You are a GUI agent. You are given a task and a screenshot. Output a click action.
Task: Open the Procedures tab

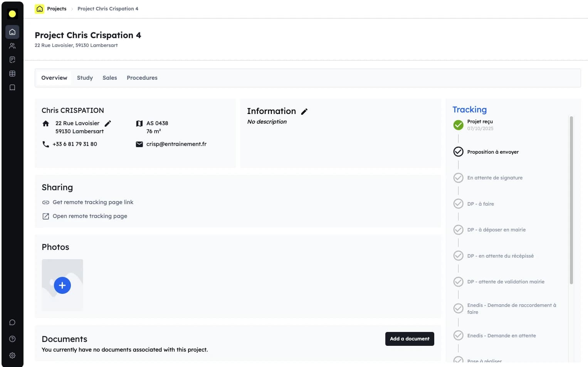point(142,78)
